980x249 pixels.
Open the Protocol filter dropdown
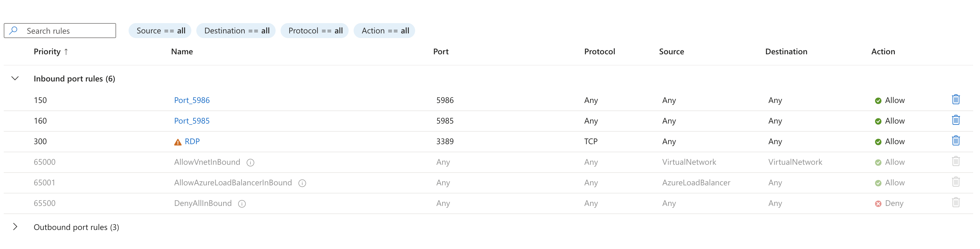click(315, 30)
